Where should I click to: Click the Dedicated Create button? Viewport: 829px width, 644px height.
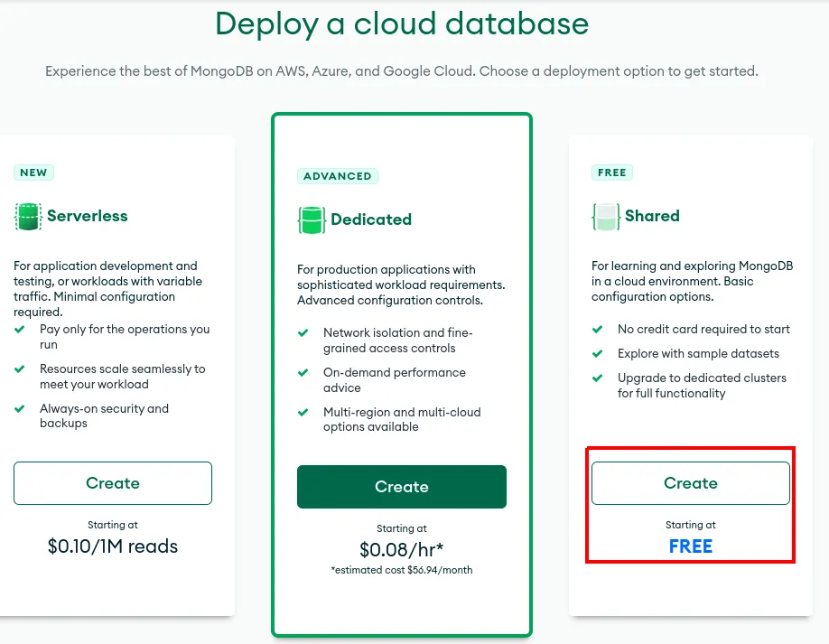[x=401, y=487]
